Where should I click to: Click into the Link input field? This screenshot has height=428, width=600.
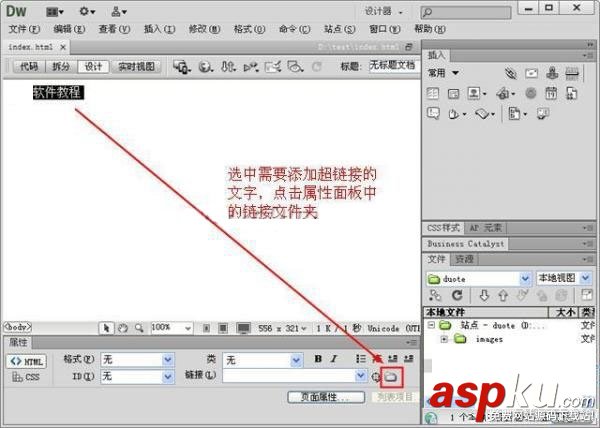(x=289, y=376)
